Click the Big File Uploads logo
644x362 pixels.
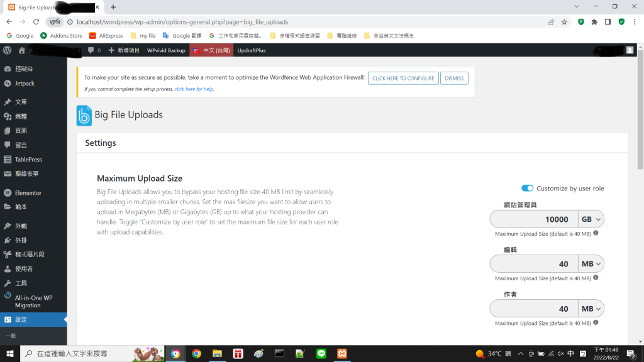(84, 116)
